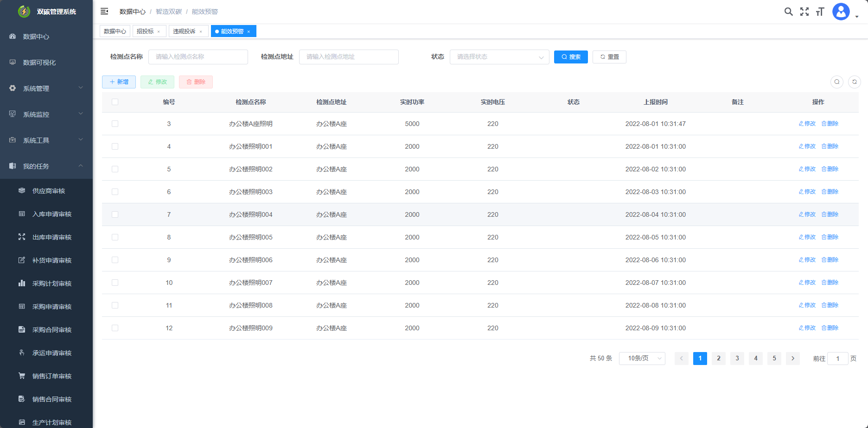Click the 重置 reset button

609,57
